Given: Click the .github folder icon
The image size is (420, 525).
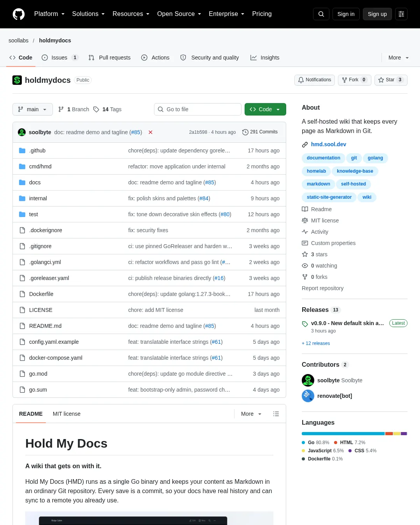Looking at the screenshot, I should tap(22, 150).
